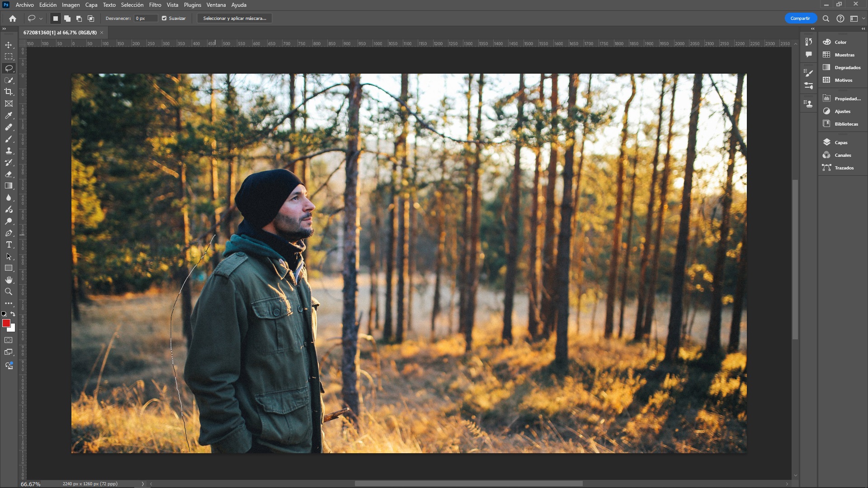Open the Edit Toolbar three-dots menu
The image size is (868, 488).
point(9,303)
